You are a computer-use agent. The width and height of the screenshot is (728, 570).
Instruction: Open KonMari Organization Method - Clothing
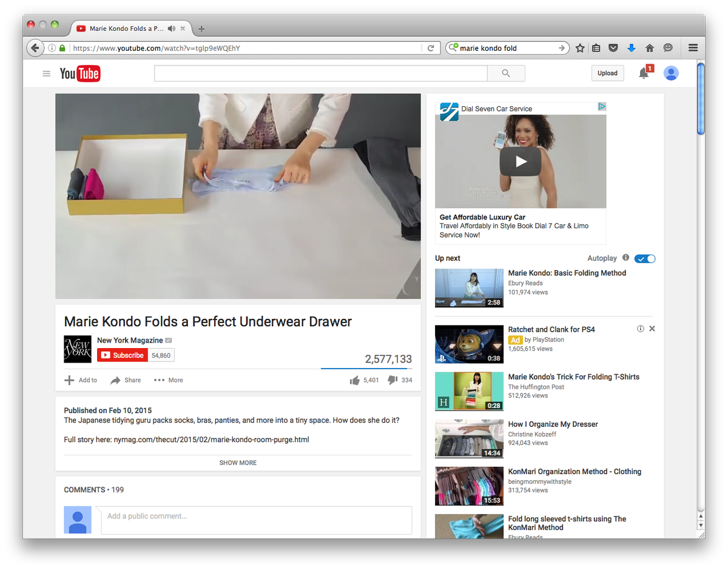click(575, 471)
